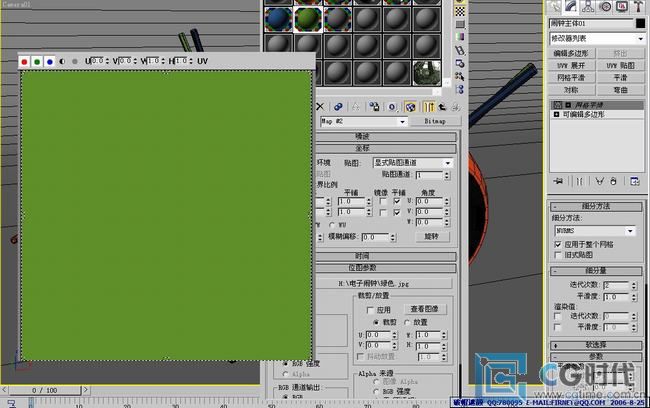Toggle the alpha channel display icon
Viewport: 650px width, 408px height.
[x=62, y=61]
